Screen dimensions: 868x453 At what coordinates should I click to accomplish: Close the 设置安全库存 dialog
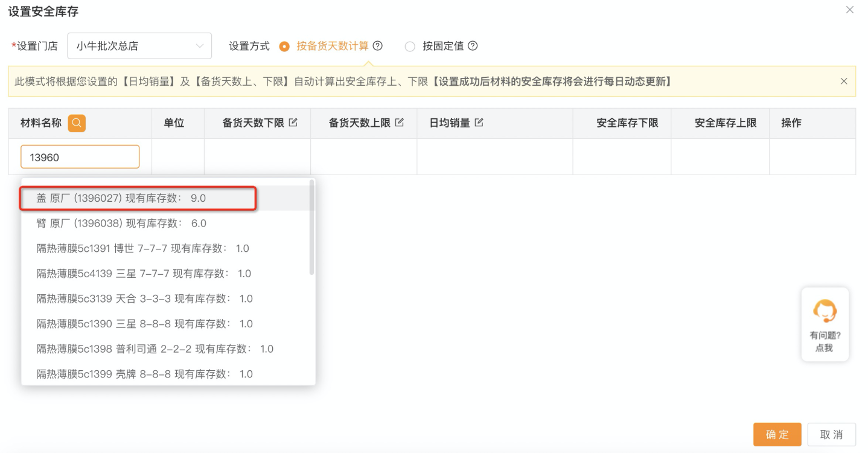(850, 10)
